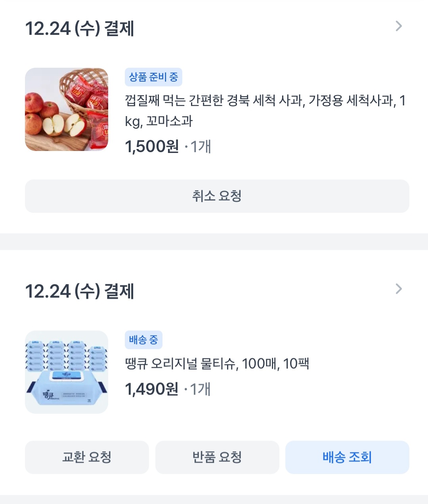
Task: Click 1개 quantity beside 1,490원
Action: tap(201, 389)
